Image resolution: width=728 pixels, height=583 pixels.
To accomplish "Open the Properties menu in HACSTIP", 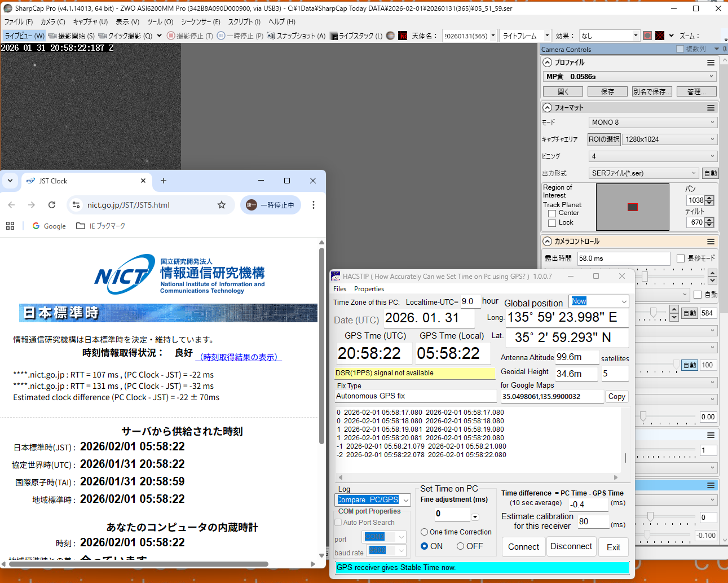I will click(369, 289).
